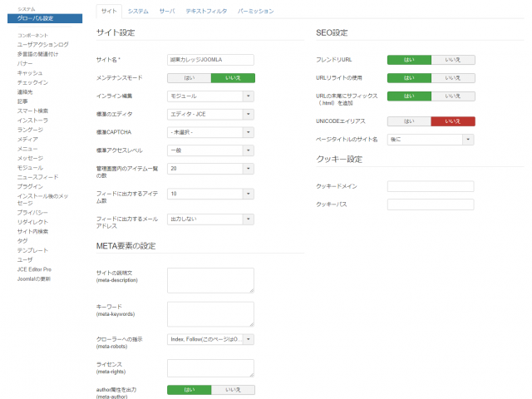Open モジュール settings in the sidebar
This screenshot has height=399, width=532.
(30, 168)
